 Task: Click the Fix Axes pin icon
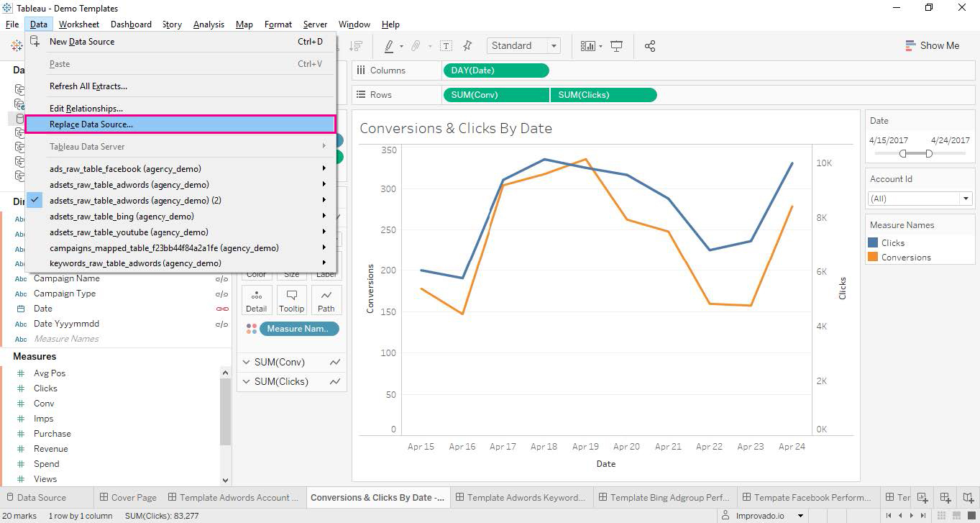point(467,46)
